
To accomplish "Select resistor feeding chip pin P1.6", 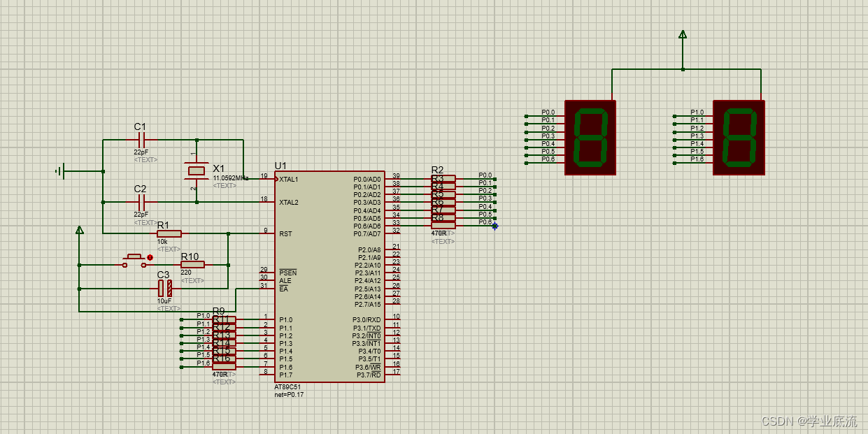I will [x=224, y=366].
